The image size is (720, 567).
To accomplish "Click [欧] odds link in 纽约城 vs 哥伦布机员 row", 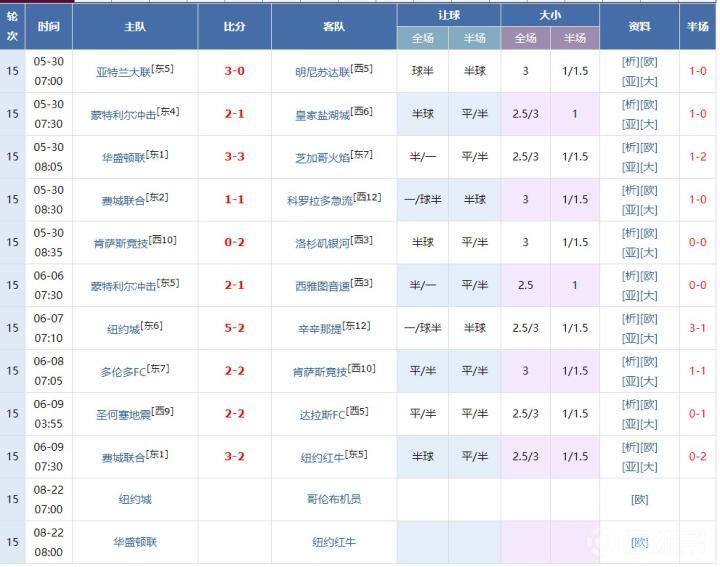I will 640,499.
